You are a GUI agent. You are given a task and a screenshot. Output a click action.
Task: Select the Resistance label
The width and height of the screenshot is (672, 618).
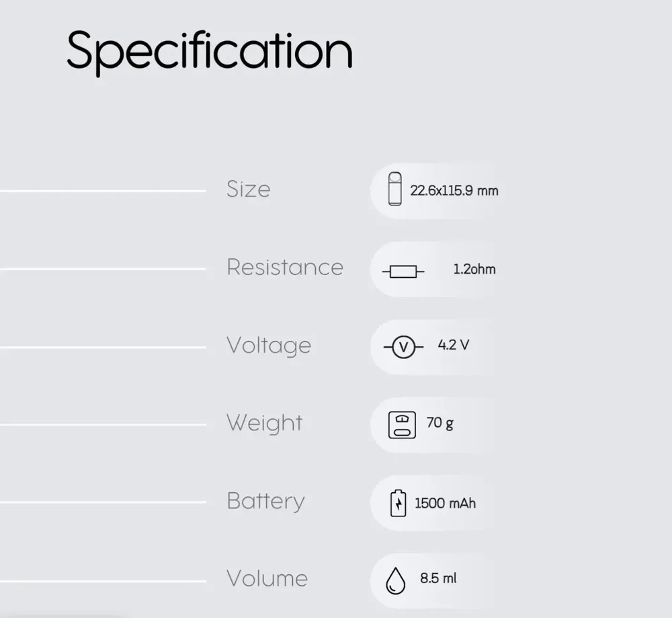click(x=285, y=267)
